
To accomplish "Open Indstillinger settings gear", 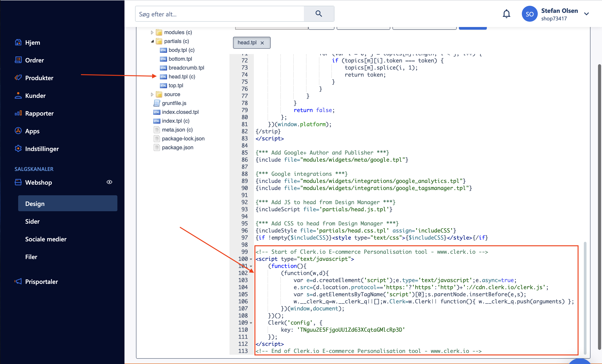I will (x=18, y=149).
